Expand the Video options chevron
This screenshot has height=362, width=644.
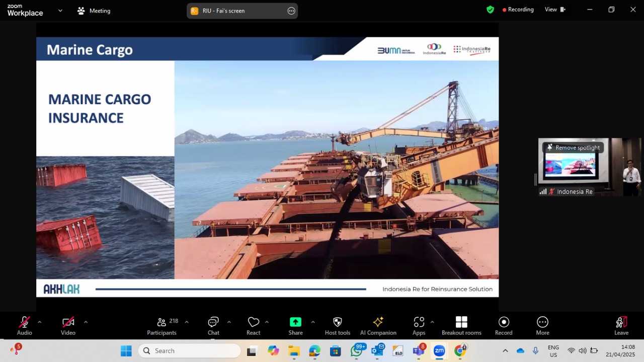86,322
